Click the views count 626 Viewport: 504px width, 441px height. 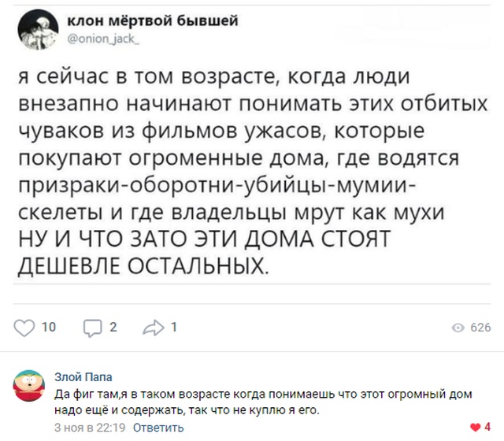pyautogui.click(x=480, y=328)
